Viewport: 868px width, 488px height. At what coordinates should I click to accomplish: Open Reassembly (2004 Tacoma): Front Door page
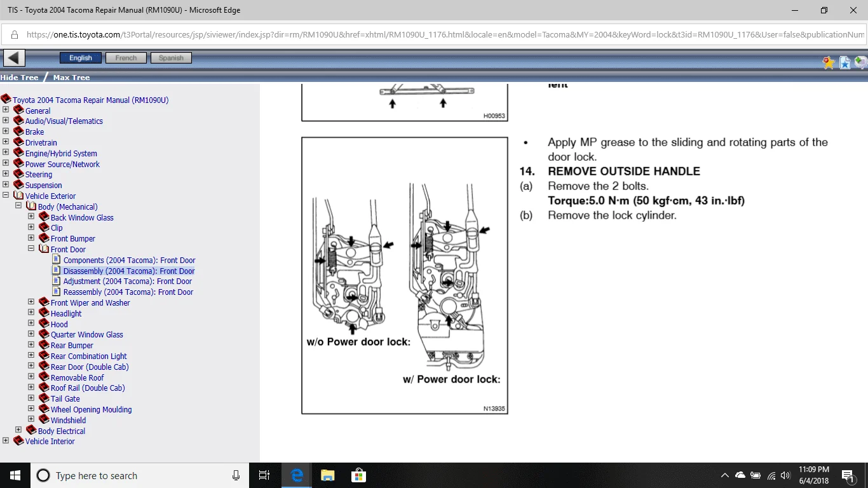point(128,292)
